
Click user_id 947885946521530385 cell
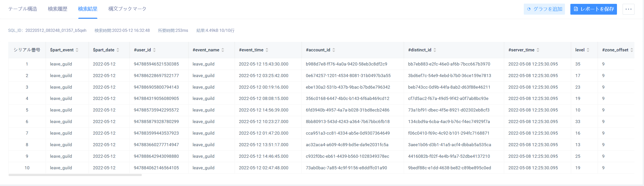pos(156,64)
